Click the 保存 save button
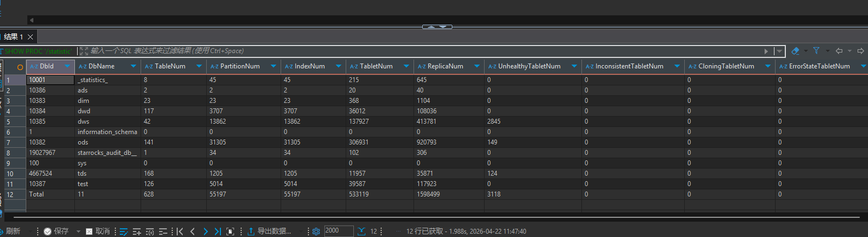 click(56, 232)
